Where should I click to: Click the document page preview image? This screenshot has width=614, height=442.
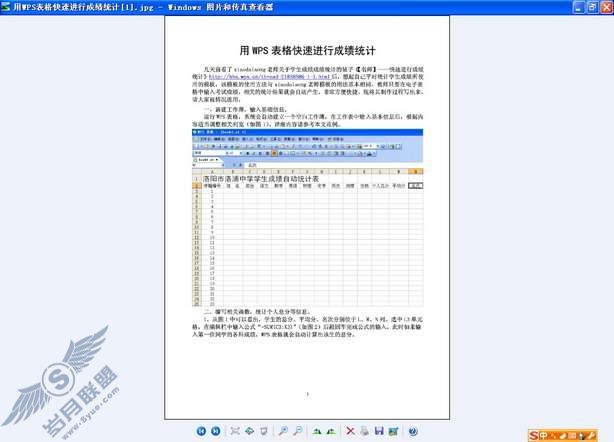(307, 217)
